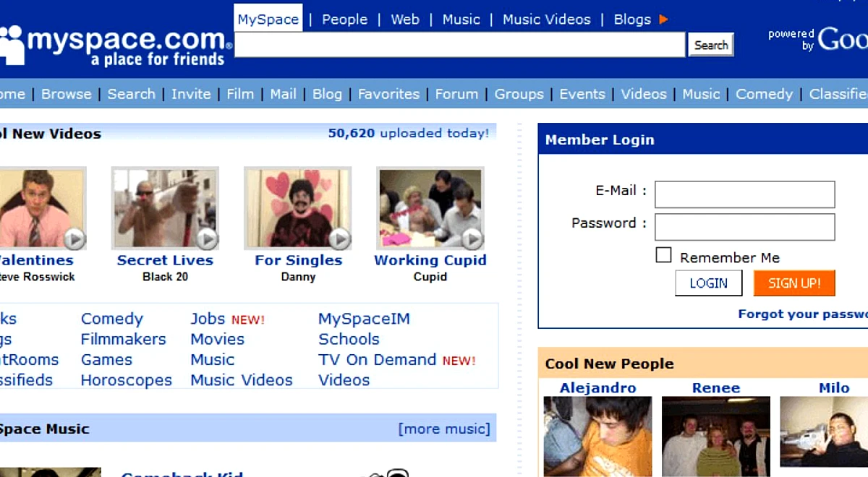Play the Valentines video

(x=75, y=238)
